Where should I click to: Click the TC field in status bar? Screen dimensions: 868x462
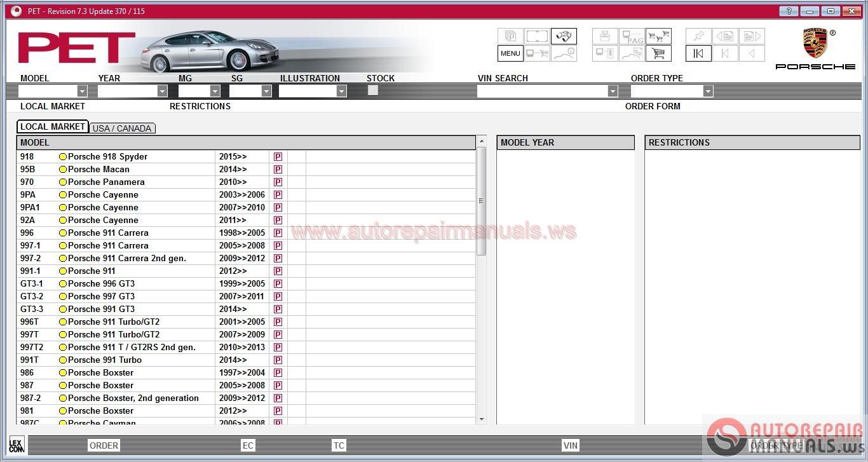point(339,445)
